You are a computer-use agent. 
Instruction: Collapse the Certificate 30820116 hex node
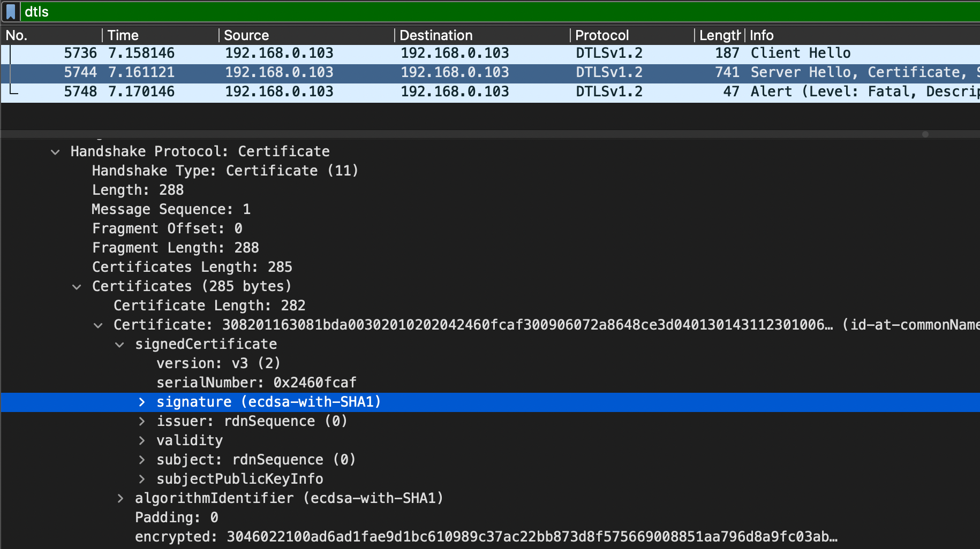[x=98, y=325]
